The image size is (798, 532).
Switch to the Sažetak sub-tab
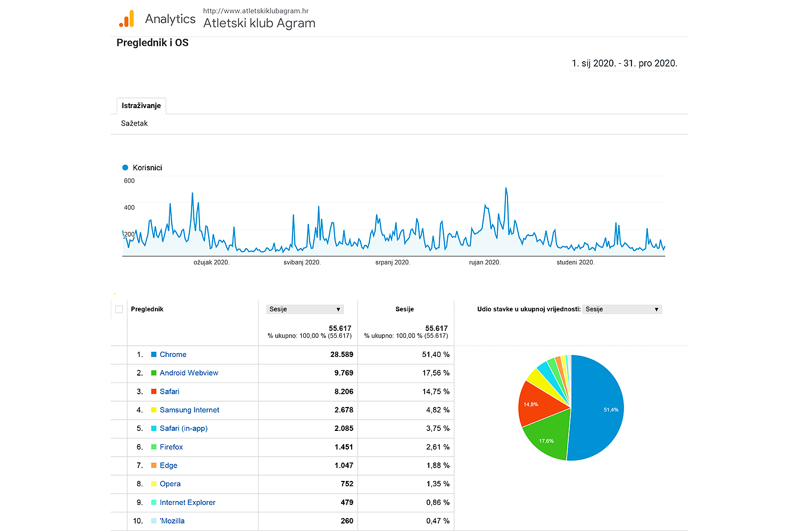134,123
